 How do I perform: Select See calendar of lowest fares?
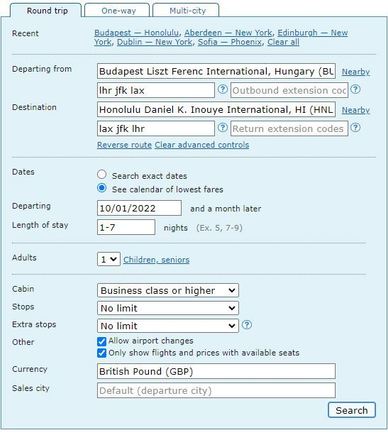102,188
